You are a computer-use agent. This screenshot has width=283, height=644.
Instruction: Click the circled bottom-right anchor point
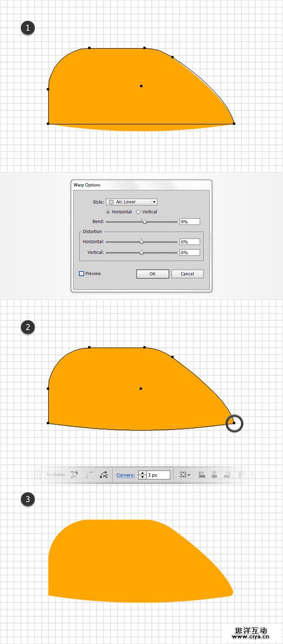click(234, 423)
